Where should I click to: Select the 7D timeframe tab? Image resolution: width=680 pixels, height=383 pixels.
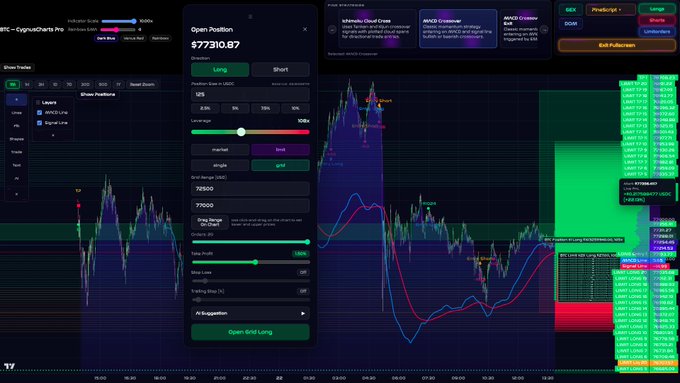point(69,85)
